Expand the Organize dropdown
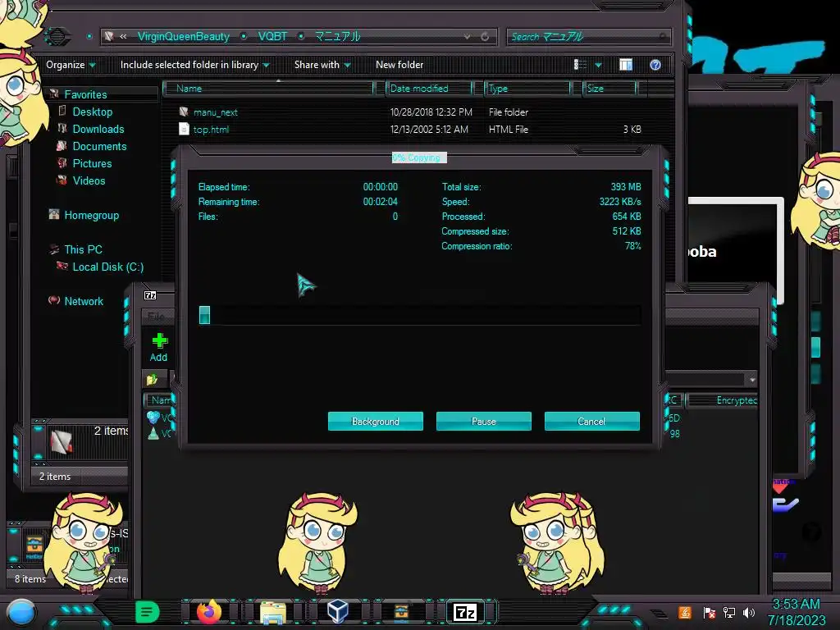 [x=71, y=65]
